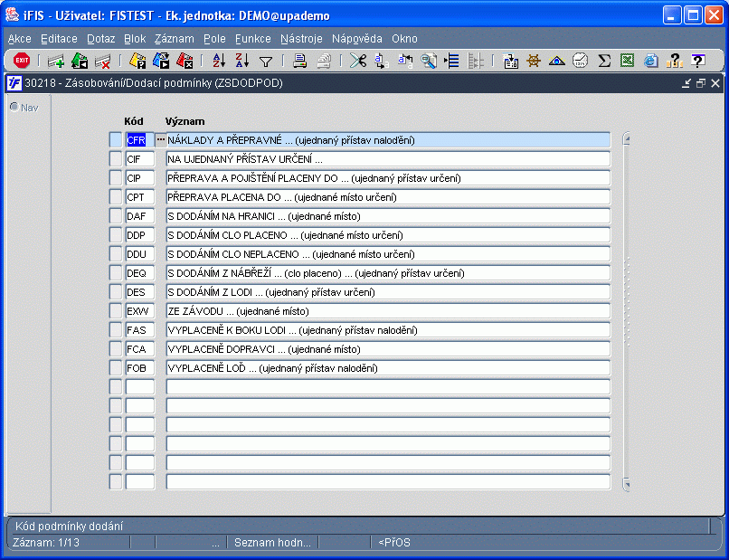Open the Blok menu

click(x=135, y=39)
